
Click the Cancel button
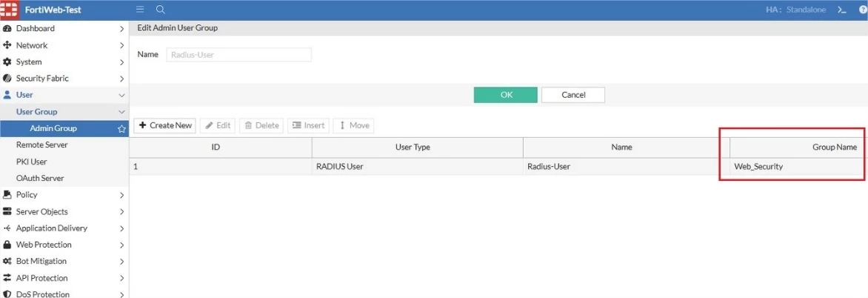[x=573, y=95]
